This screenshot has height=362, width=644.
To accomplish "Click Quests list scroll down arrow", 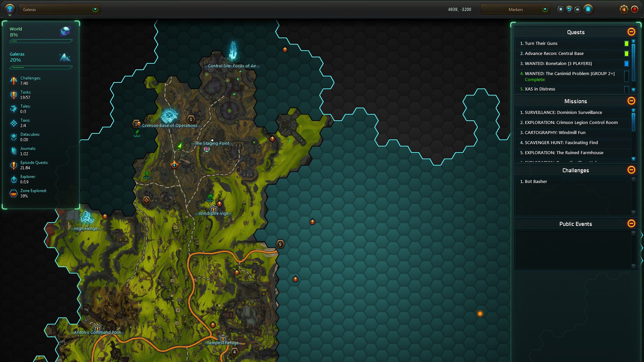I will coord(633,90).
